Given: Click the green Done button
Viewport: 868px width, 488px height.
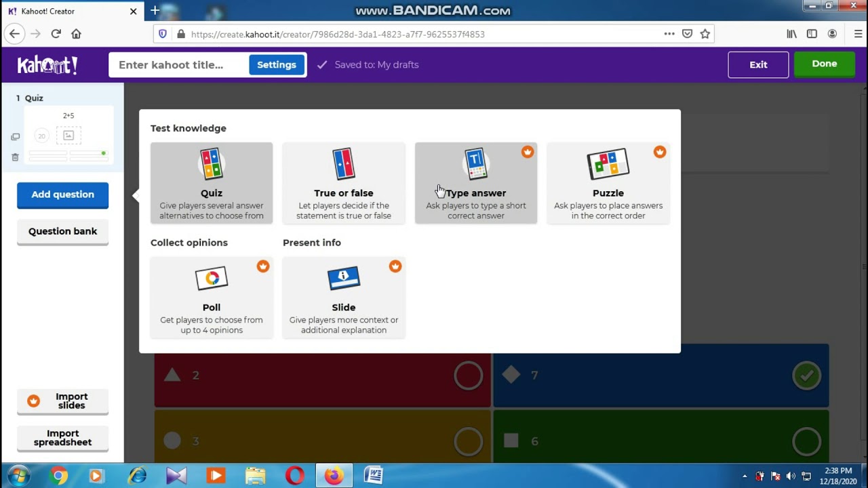Looking at the screenshot, I should [825, 64].
